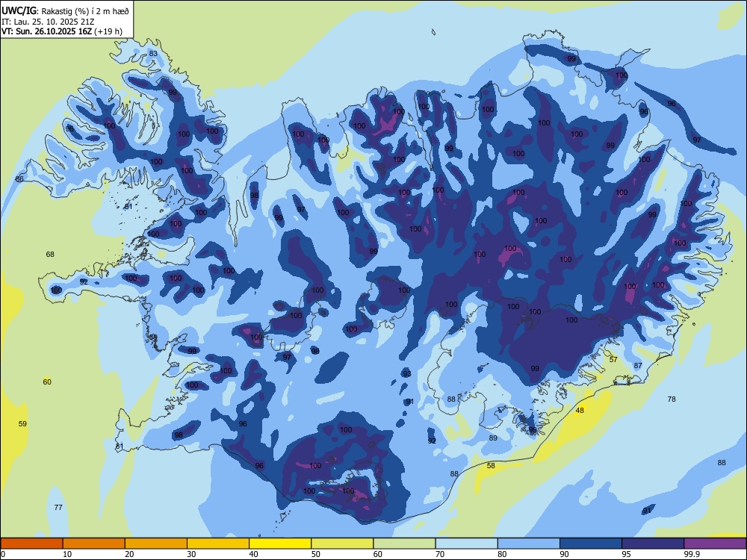Pick the pale blue 70–80 legend swatch
Screen dimensions: 747x560
(x=466, y=544)
